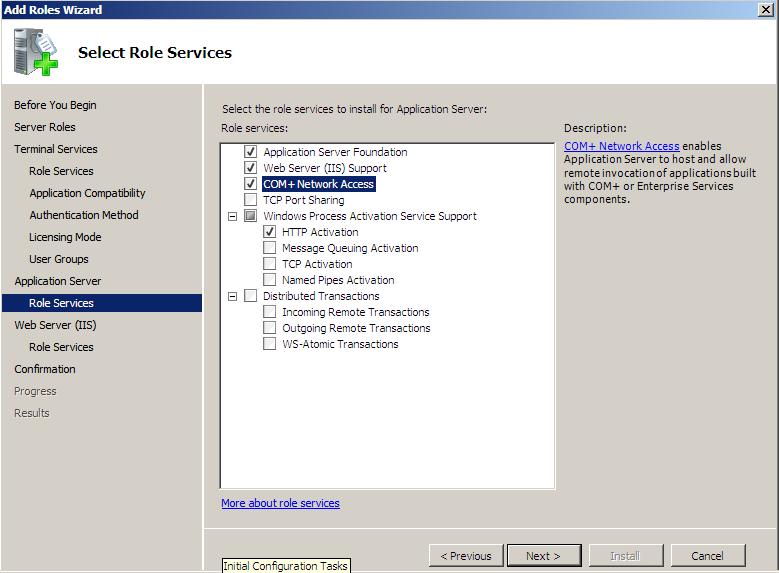Select TCP Port Sharing label

tap(304, 200)
